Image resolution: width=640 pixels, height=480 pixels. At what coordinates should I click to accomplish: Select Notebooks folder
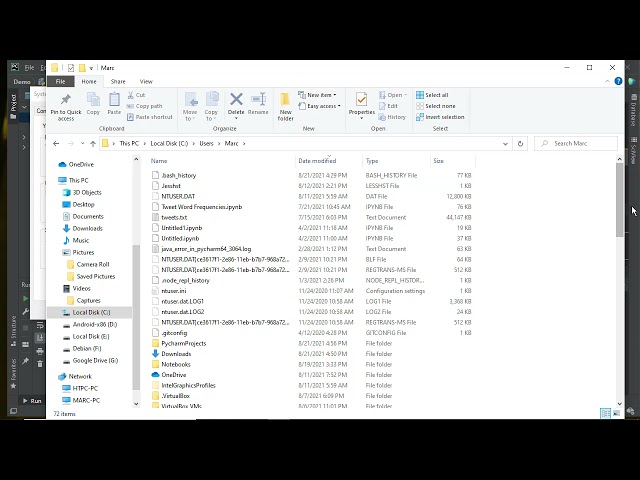(x=176, y=364)
